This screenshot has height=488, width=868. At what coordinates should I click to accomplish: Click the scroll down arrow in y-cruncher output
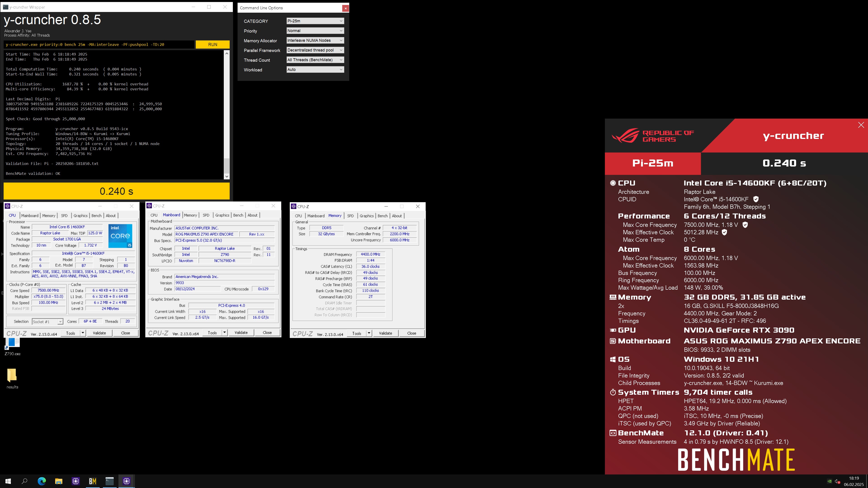point(227,176)
